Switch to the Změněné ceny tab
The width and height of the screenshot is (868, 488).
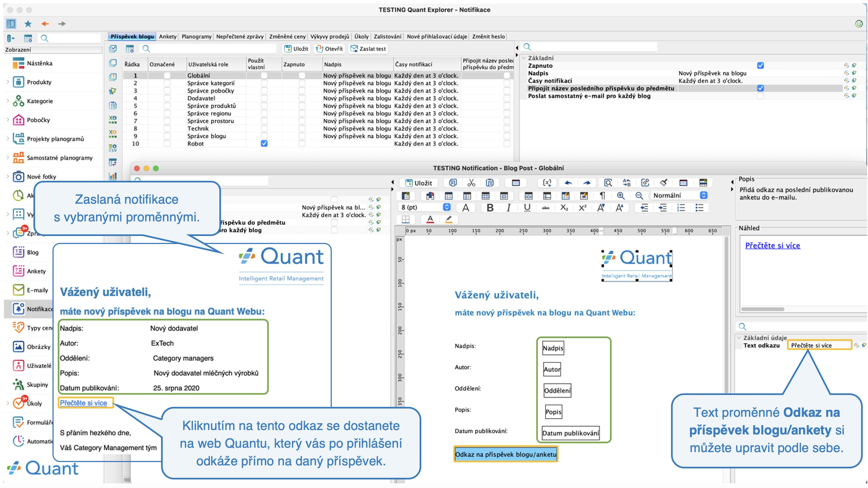coord(287,36)
